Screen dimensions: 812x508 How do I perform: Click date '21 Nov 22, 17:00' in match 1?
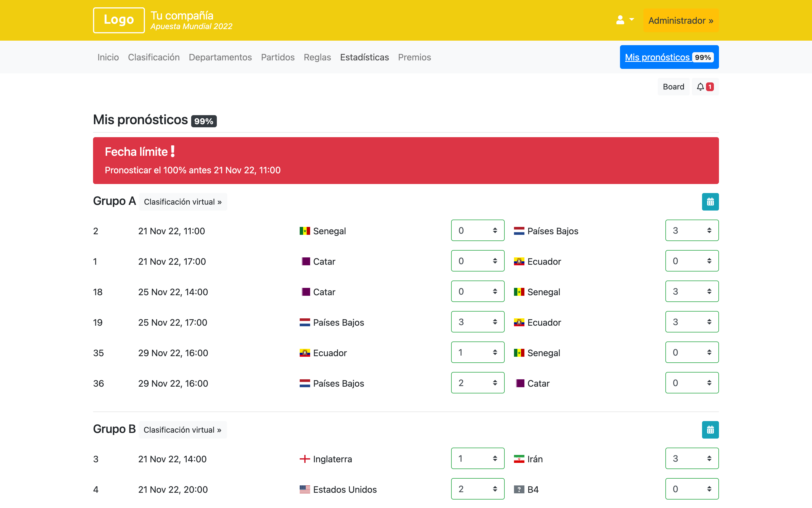[172, 261]
